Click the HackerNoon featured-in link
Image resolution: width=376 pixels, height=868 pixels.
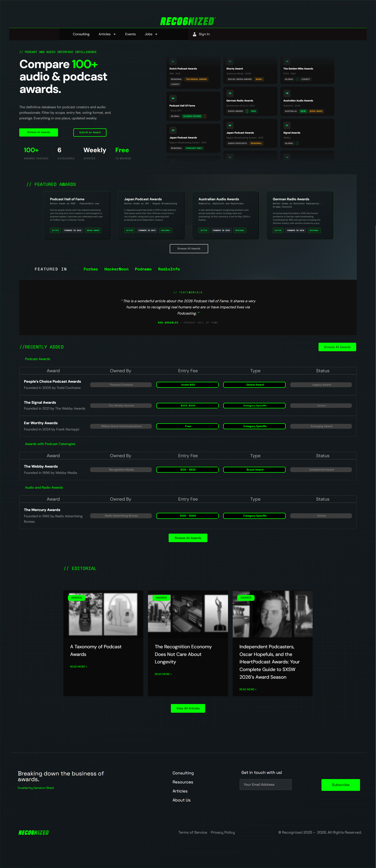click(x=116, y=269)
